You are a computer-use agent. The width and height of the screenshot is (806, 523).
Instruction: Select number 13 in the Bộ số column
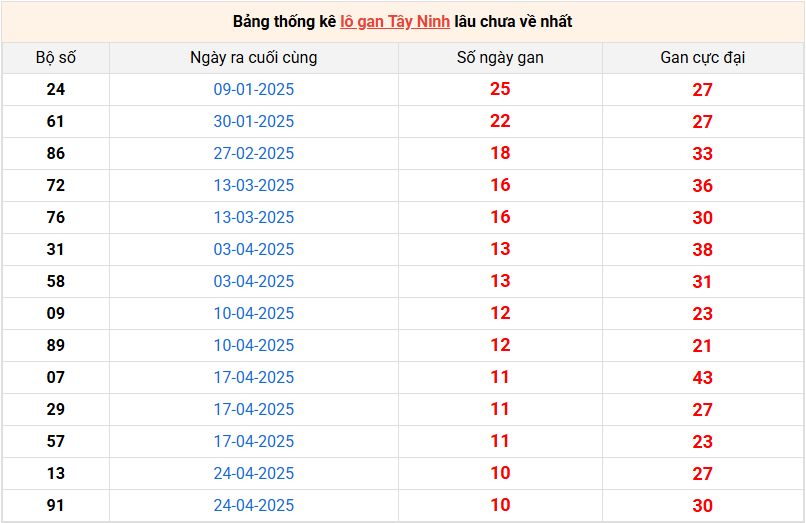click(56, 473)
